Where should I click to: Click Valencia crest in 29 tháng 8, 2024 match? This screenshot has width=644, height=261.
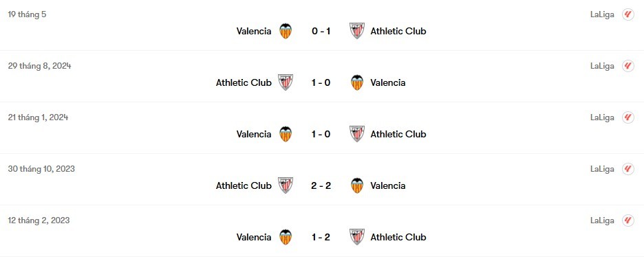[357, 82]
